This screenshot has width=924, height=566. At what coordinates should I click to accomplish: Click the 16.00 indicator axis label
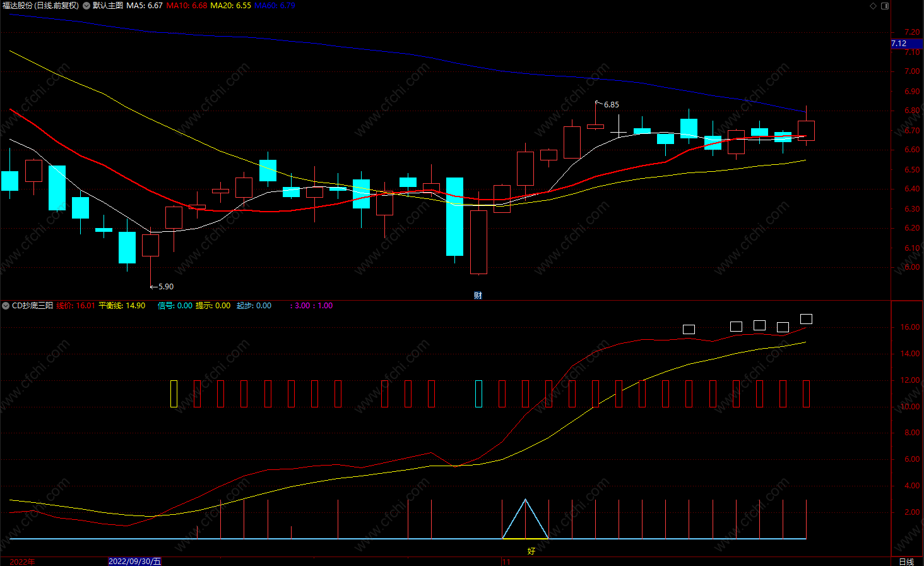point(910,327)
